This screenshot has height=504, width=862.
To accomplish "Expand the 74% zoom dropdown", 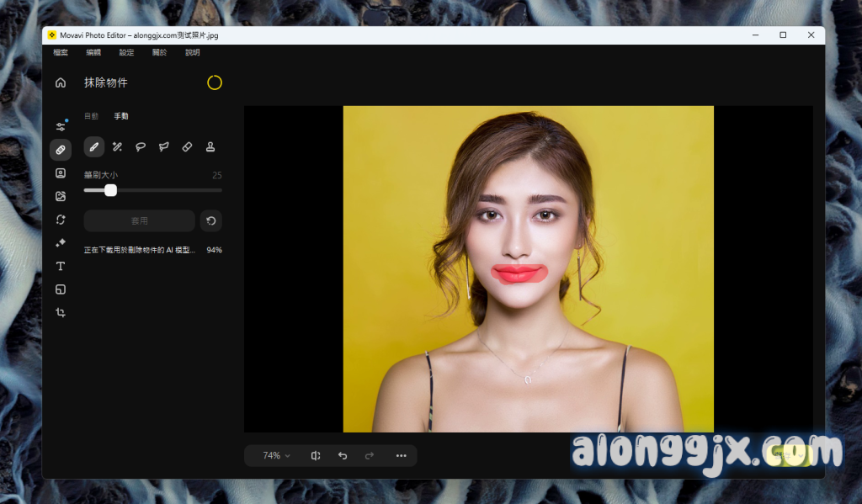I will (276, 455).
